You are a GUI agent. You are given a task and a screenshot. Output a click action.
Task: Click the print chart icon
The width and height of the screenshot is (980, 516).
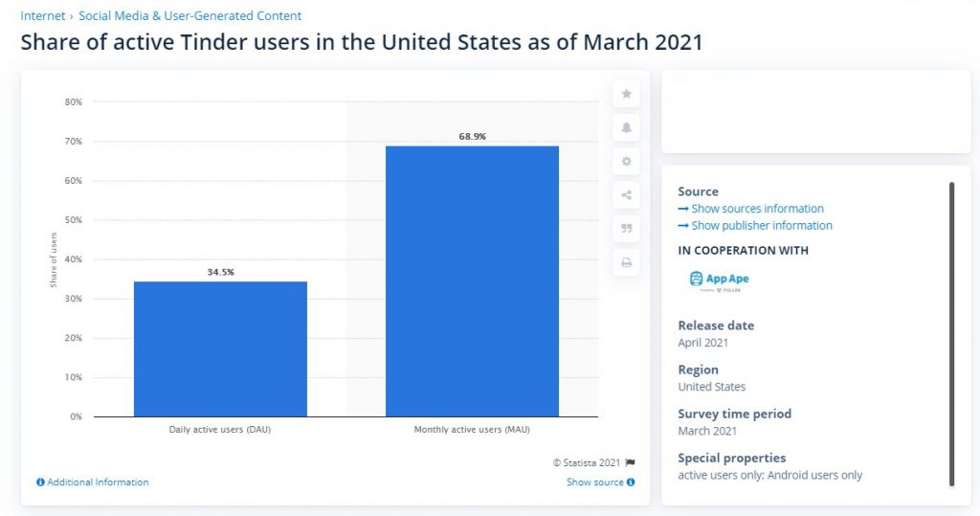tap(627, 262)
